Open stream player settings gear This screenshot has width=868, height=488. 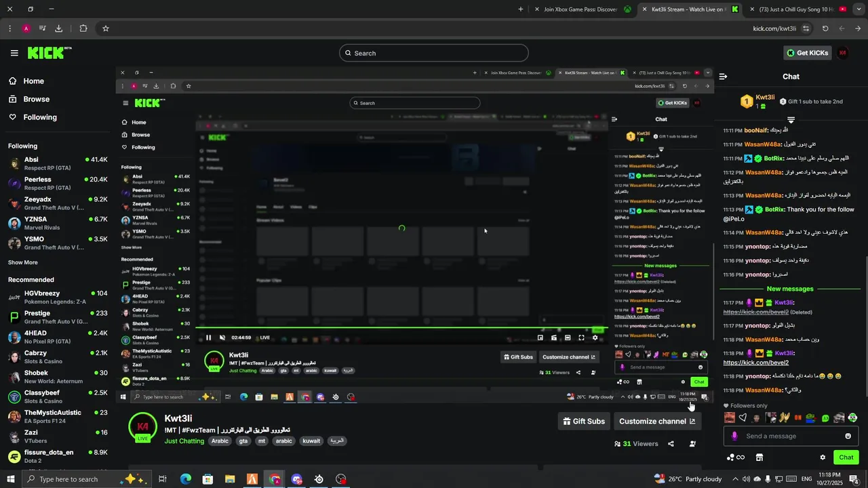pyautogui.click(x=595, y=338)
